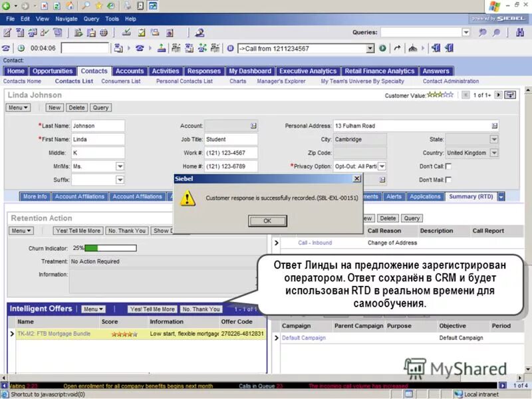Open the Intelligent Offers Menu dropdown

[93, 309]
